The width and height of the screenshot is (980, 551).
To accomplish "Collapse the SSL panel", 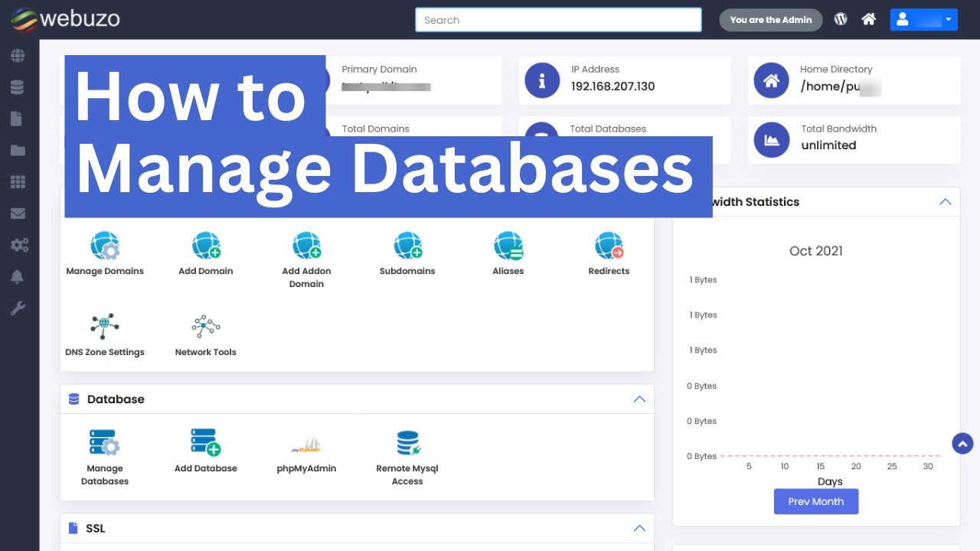I will tap(639, 528).
